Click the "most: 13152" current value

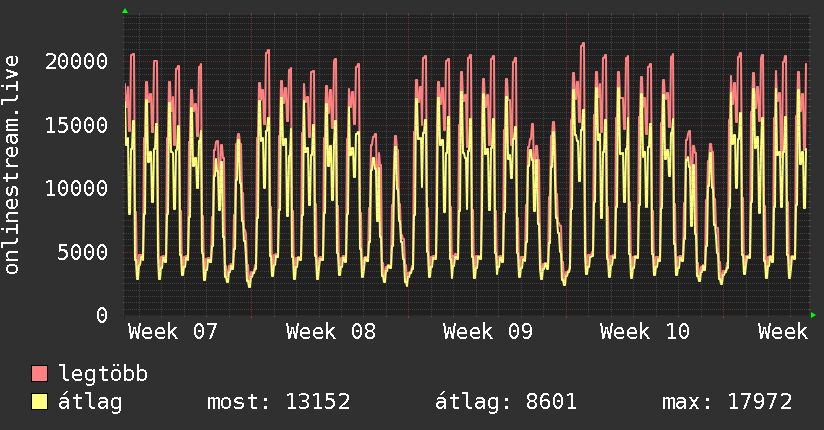278,403
